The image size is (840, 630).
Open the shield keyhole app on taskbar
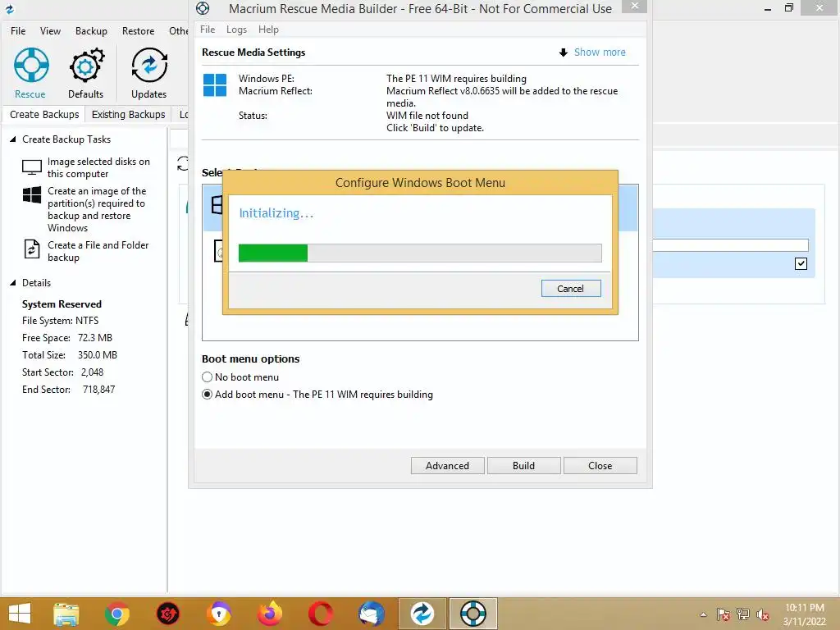tap(219, 614)
